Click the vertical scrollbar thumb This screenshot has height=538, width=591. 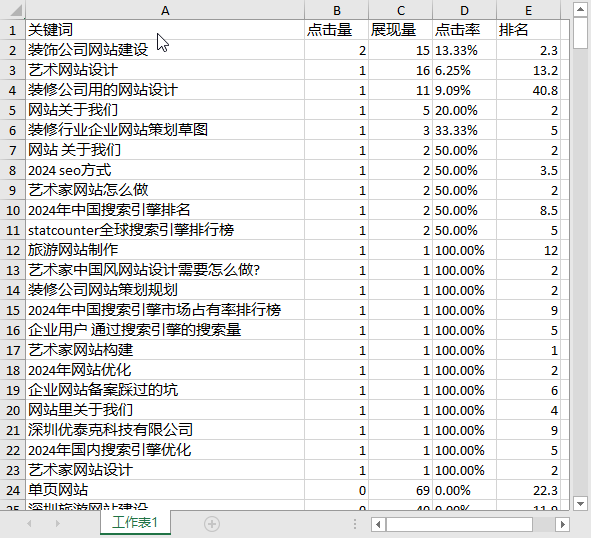580,33
